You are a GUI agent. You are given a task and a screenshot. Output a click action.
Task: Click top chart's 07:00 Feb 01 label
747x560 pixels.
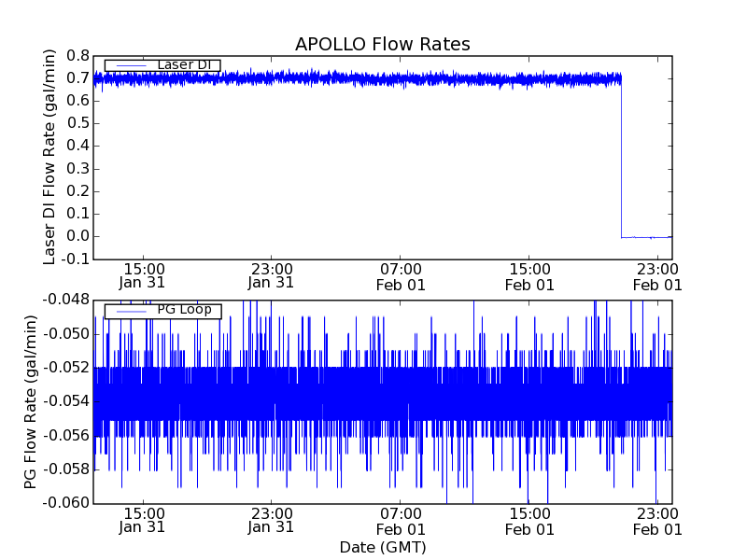401,277
